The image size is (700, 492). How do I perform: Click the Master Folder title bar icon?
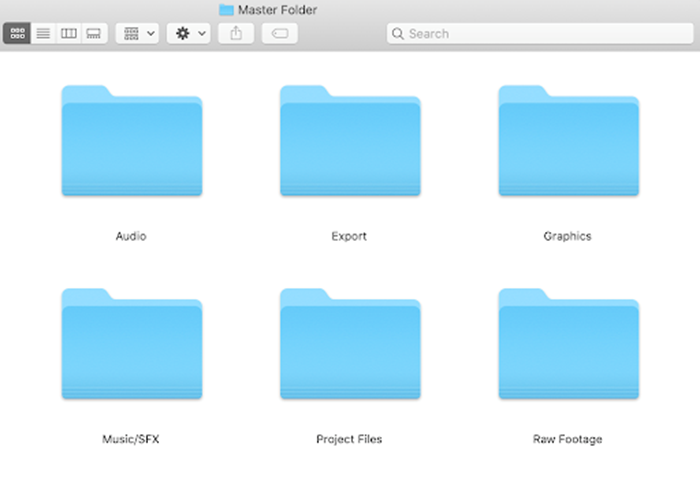(x=226, y=9)
